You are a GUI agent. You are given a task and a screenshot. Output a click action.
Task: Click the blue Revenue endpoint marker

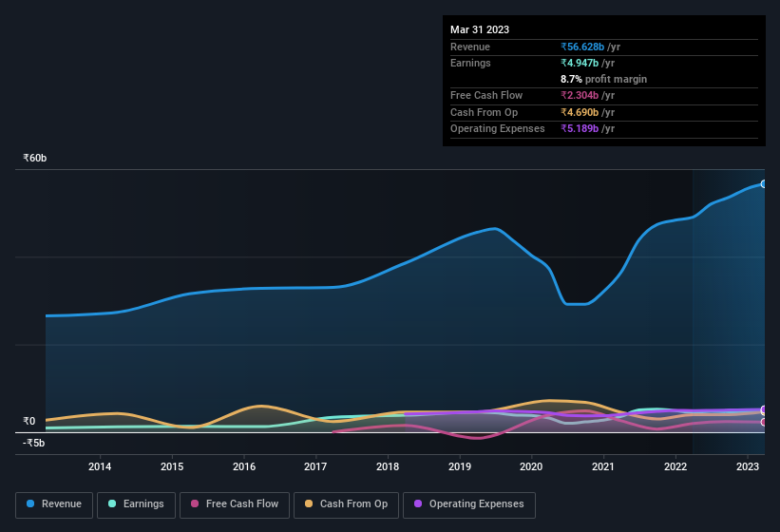(763, 183)
